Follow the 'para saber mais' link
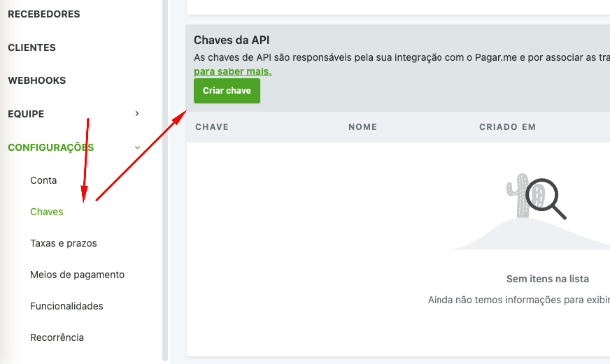This screenshot has height=364, width=610. coord(232,71)
